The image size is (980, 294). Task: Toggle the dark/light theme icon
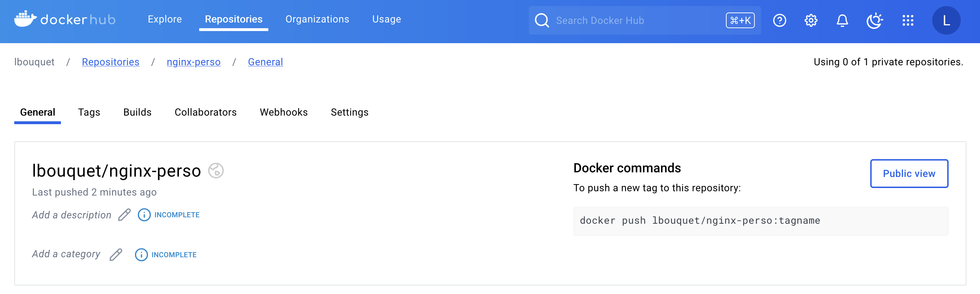(x=874, y=20)
